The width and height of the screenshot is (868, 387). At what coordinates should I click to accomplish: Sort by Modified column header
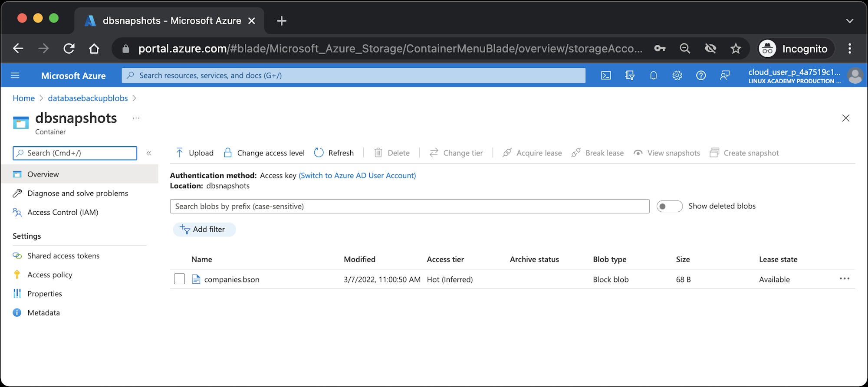point(359,259)
